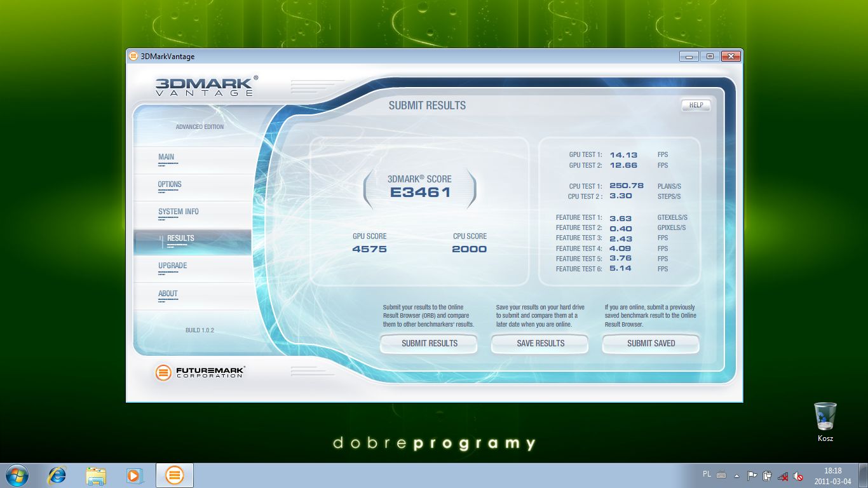Image resolution: width=868 pixels, height=488 pixels.
Task: Open Action Center flag icon
Action: pyautogui.click(x=752, y=475)
